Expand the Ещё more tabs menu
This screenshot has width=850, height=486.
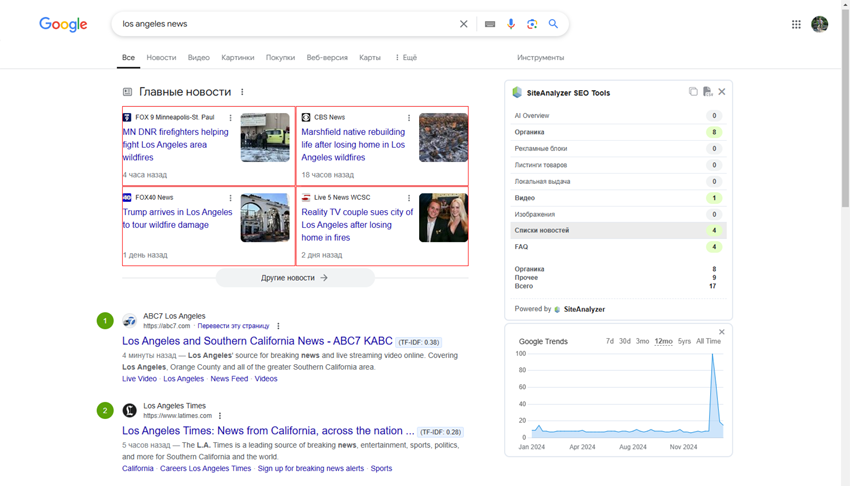405,57
